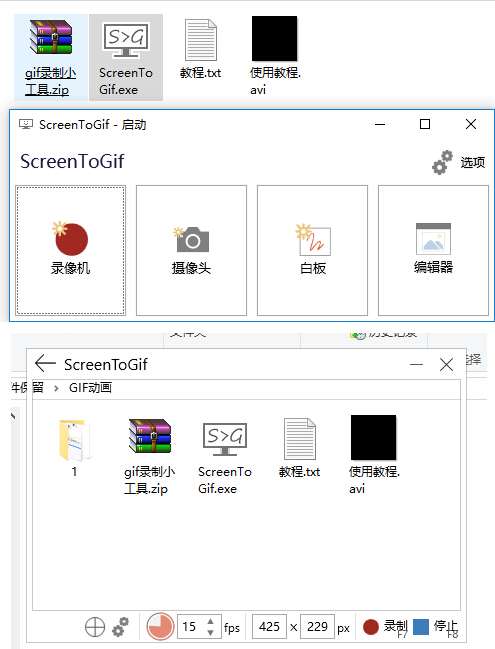Select the gif录制小工具.zip archive in the top row
Screen dimensions: 495x649
(x=50, y=57)
